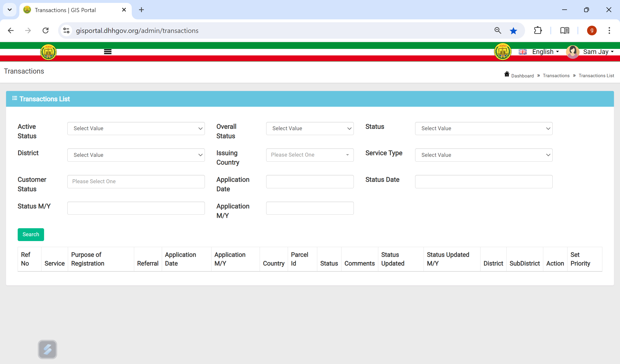Image resolution: width=620 pixels, height=364 pixels.
Task: Click the SubDistrict column header
Action: 525,259
